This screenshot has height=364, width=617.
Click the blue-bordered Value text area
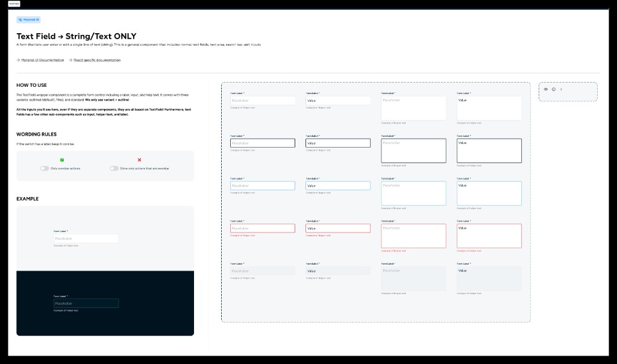point(489,193)
